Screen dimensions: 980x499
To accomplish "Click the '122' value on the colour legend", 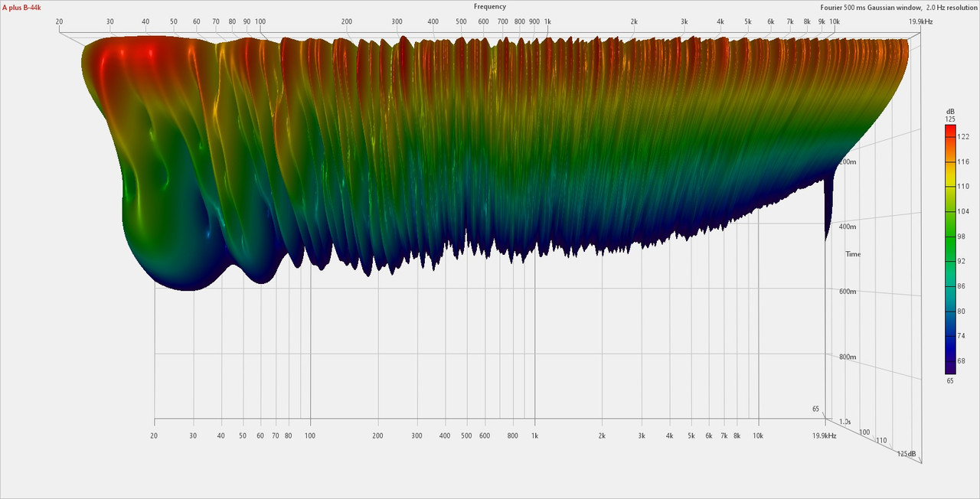I will 963,137.
